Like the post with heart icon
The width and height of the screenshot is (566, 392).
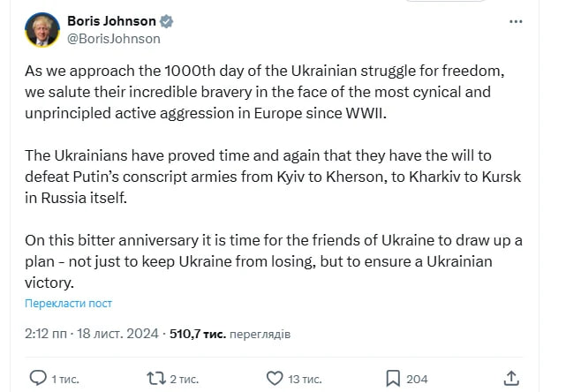click(x=274, y=378)
